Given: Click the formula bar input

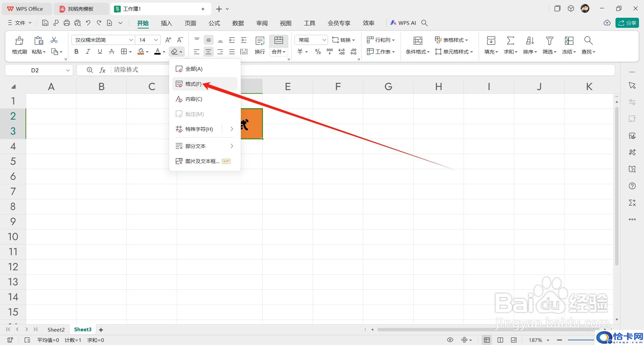Looking at the screenshot, I should pyautogui.click(x=362, y=70).
